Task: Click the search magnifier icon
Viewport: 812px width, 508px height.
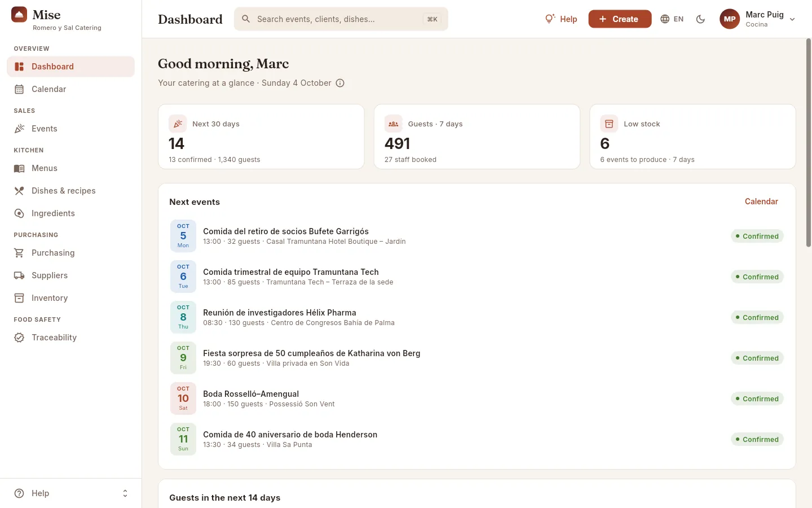Action: coord(246,19)
